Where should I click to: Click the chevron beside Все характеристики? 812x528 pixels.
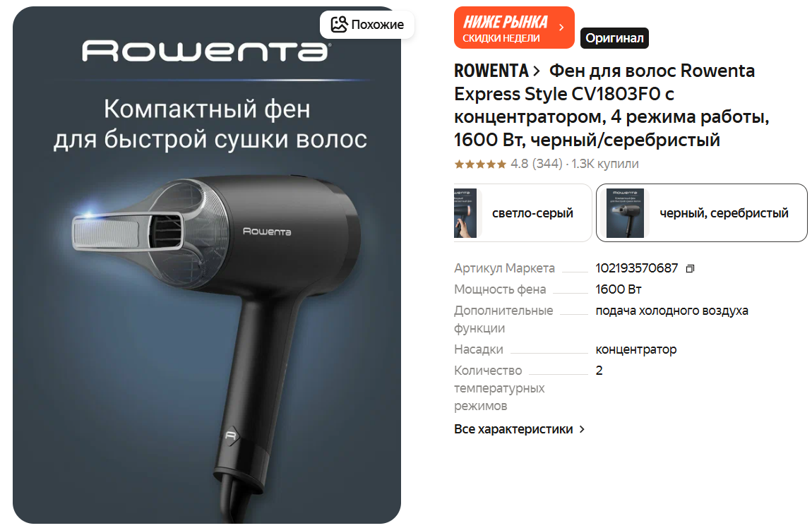click(x=582, y=429)
